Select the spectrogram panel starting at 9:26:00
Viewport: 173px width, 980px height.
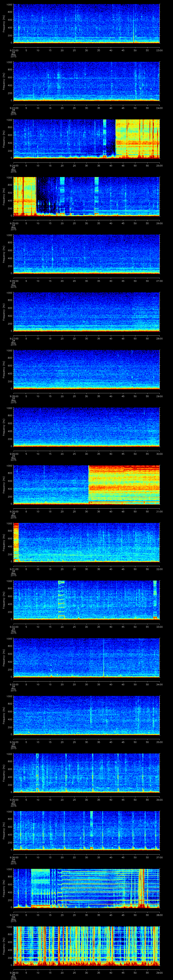coord(87,255)
